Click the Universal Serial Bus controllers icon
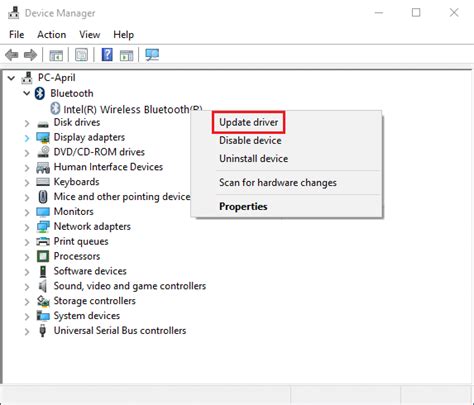The width and height of the screenshot is (474, 405). point(42,331)
